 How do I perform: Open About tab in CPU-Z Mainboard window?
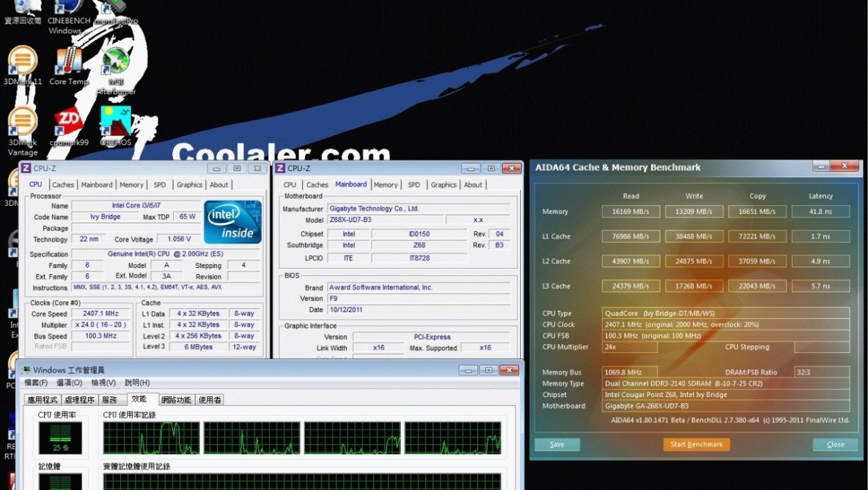(x=473, y=185)
